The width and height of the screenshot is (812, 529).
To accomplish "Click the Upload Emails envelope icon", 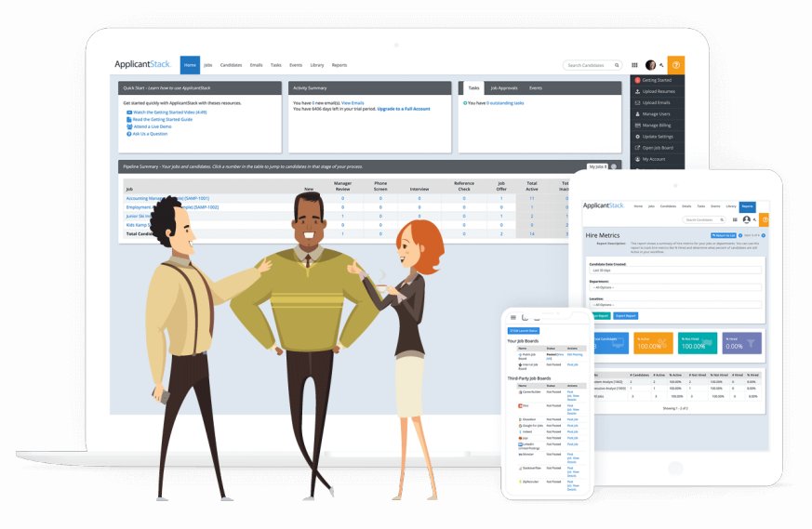I will 637,102.
